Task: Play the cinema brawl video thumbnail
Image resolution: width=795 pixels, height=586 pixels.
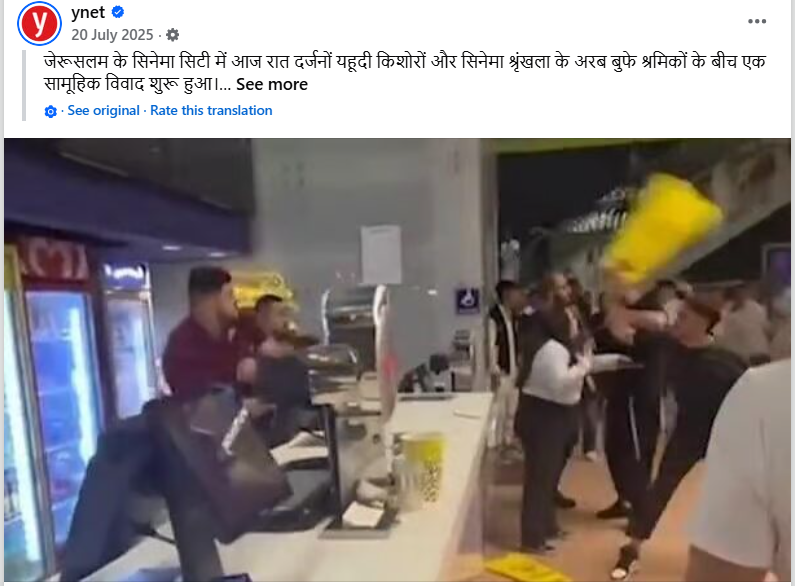Action: [398, 360]
